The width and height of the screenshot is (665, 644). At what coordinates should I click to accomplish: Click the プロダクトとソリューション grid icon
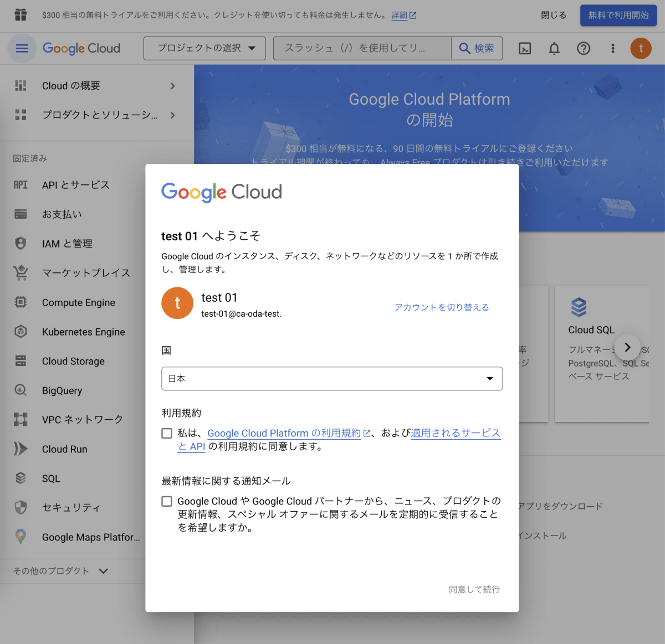21,115
